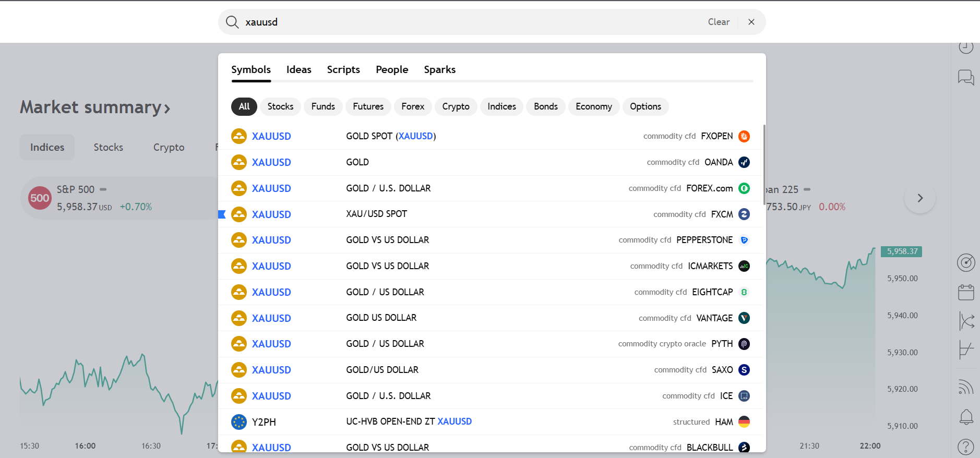Open XAU/USD SPOT from FXCM
980x458 pixels.
pos(491,214)
